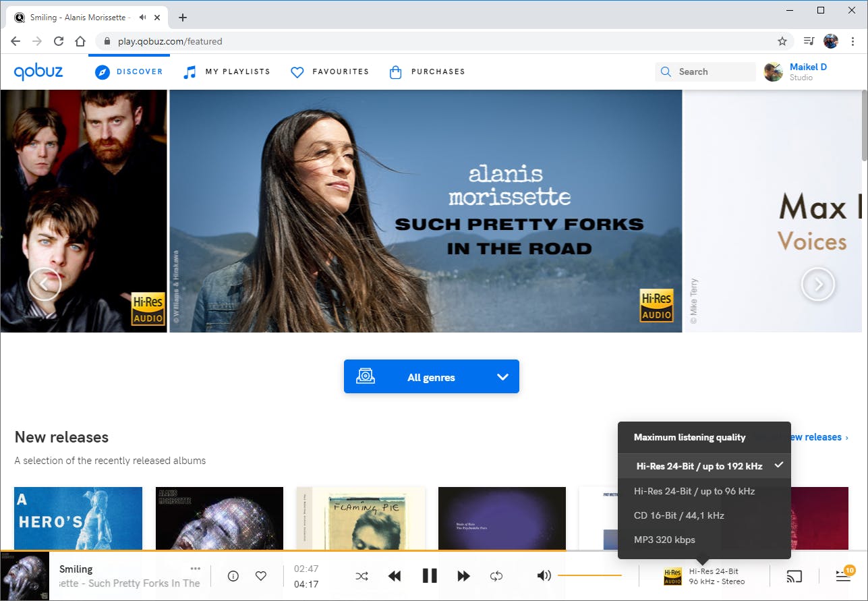Click the Hi-Res Audio quality badge
The image size is (868, 601).
(x=673, y=576)
